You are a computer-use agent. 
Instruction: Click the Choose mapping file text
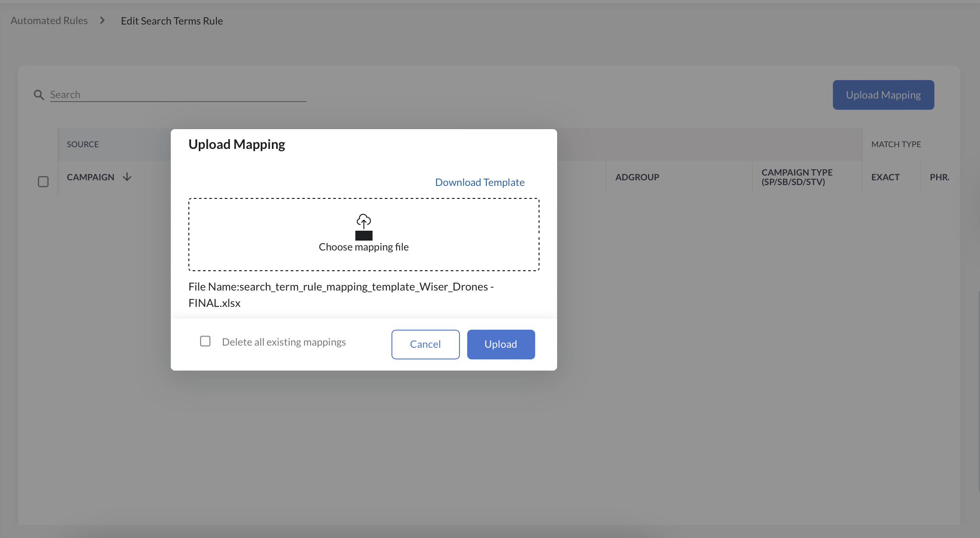pyautogui.click(x=364, y=247)
